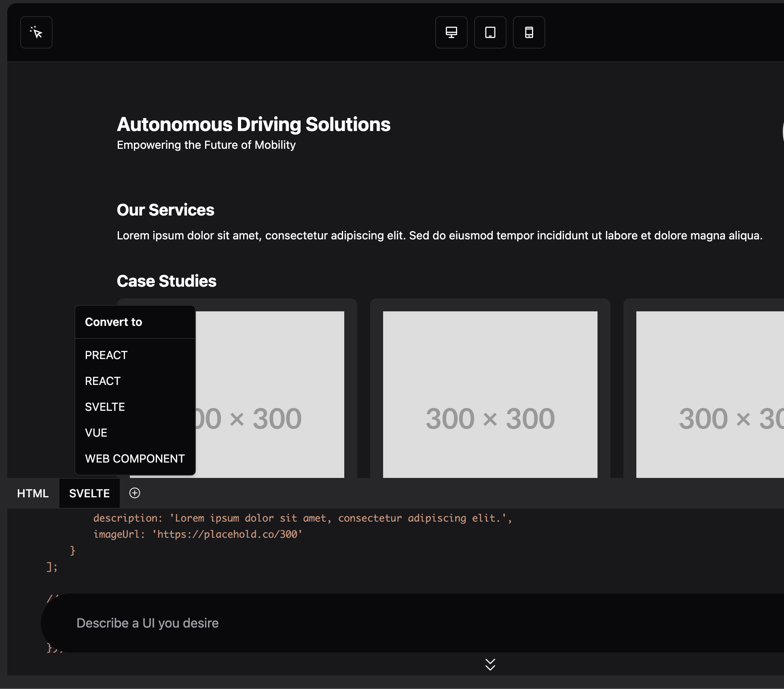This screenshot has height=689, width=784.
Task: Click the plus icon to add conversion
Action: (x=135, y=493)
